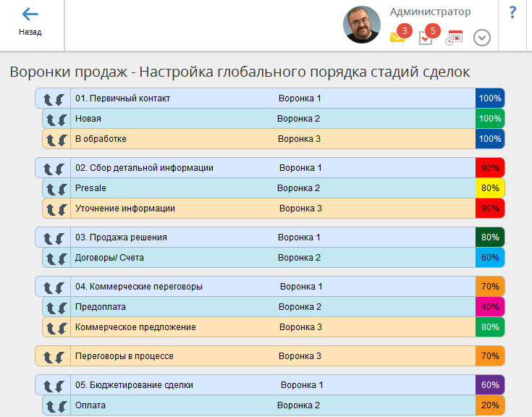Image resolution: width=532 pixels, height=417 pixels.
Task: Click the 'Администратор' user name
Action: 430,12
